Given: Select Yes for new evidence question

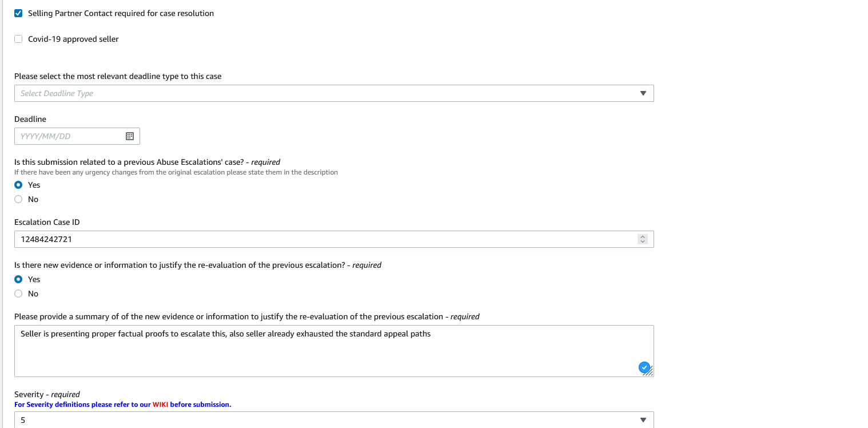Looking at the screenshot, I should point(18,279).
